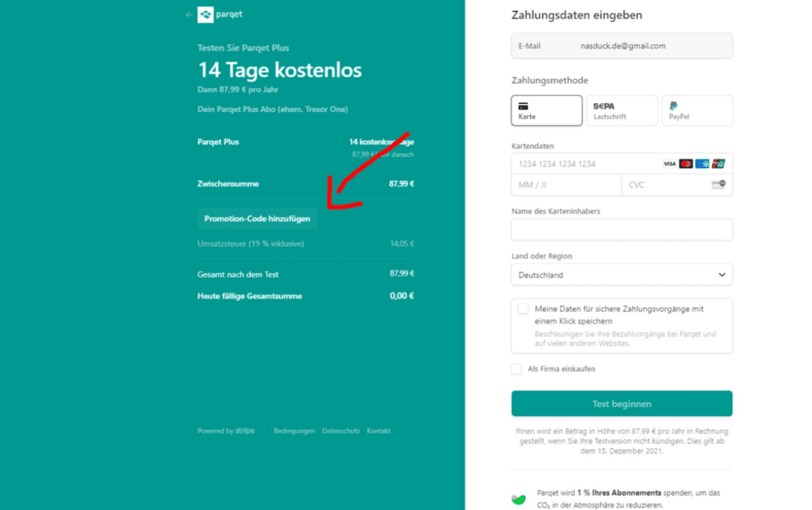Click the Zwischensumme 87,99 € amount
The height and width of the screenshot is (510, 812).
[x=401, y=184]
